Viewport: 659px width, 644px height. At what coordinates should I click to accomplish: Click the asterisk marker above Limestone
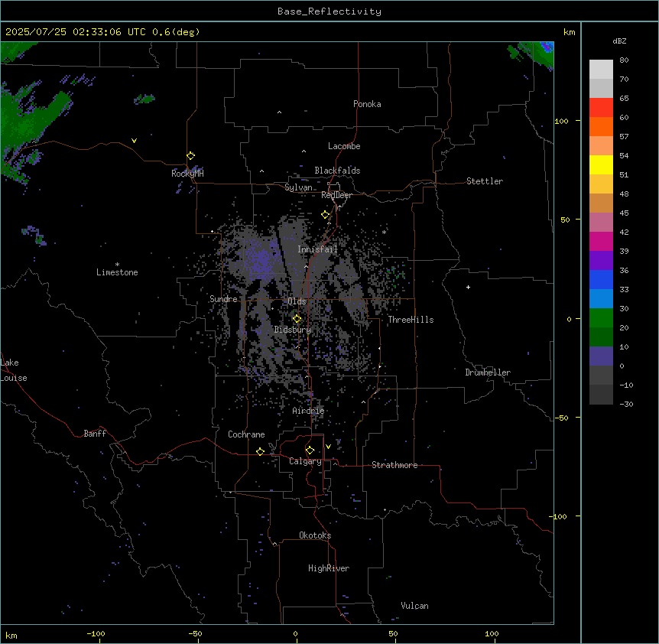coord(117,265)
